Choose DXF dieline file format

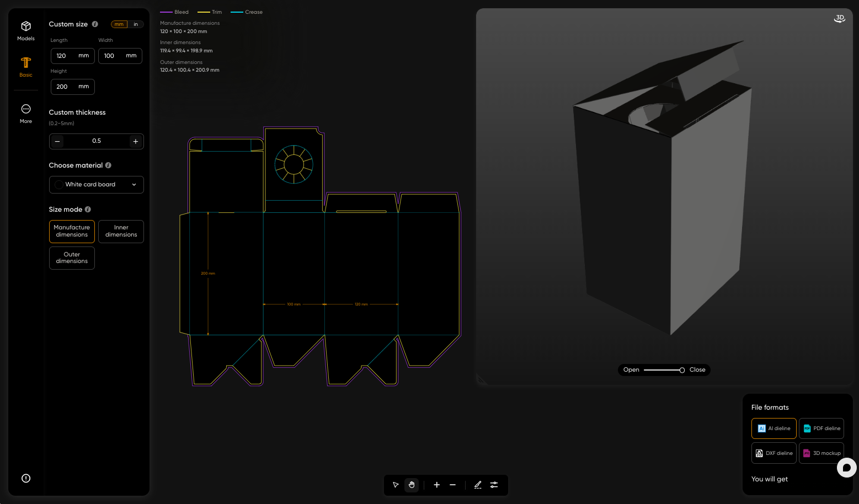773,453
